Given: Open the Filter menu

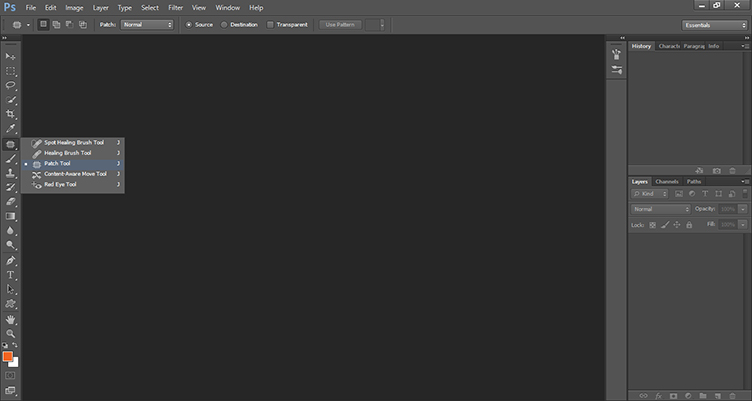Looking at the screenshot, I should 175,7.
